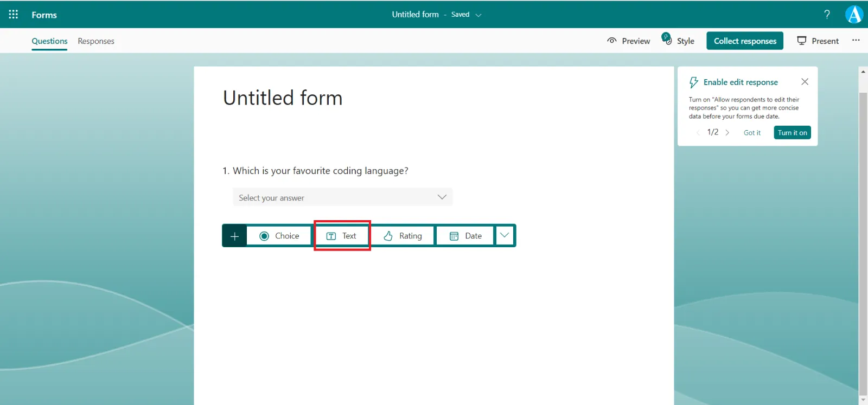The height and width of the screenshot is (405, 868).
Task: Add a Text question
Action: click(342, 236)
